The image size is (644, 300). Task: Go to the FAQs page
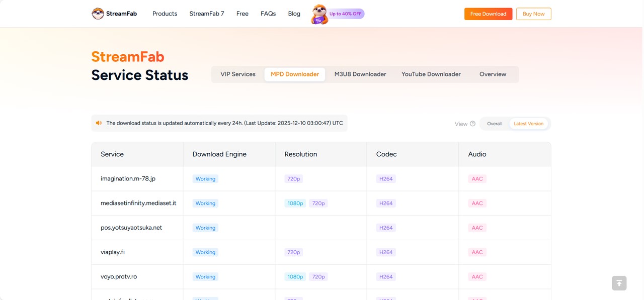[x=268, y=14]
